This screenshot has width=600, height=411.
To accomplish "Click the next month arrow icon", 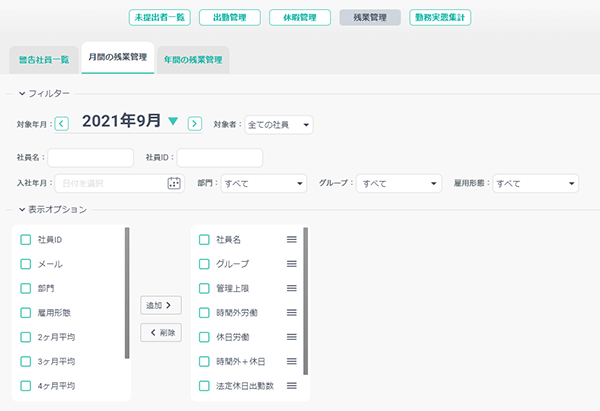I will [195, 124].
